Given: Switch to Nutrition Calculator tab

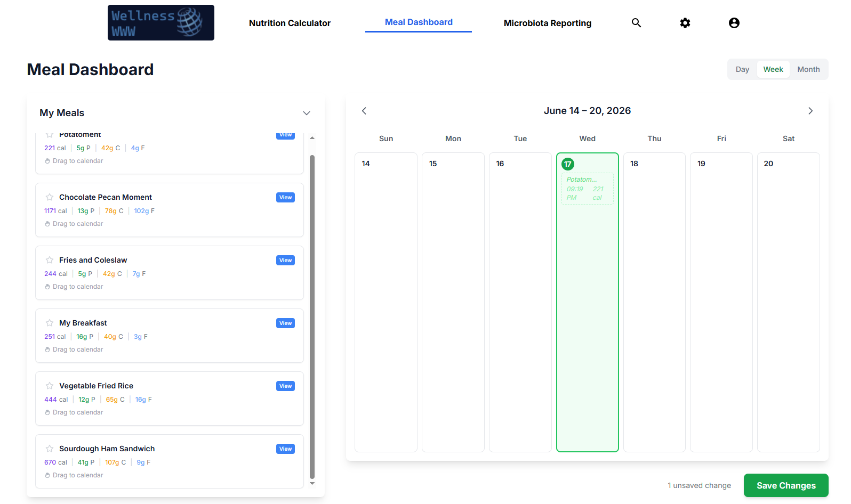Looking at the screenshot, I should (290, 23).
